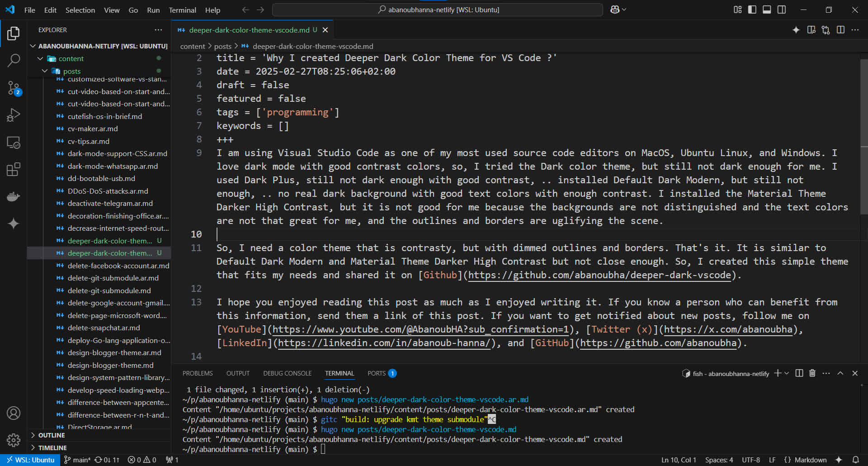Click Markdown language mode in status bar
Viewport: 868px width, 466px height.
click(x=810, y=460)
